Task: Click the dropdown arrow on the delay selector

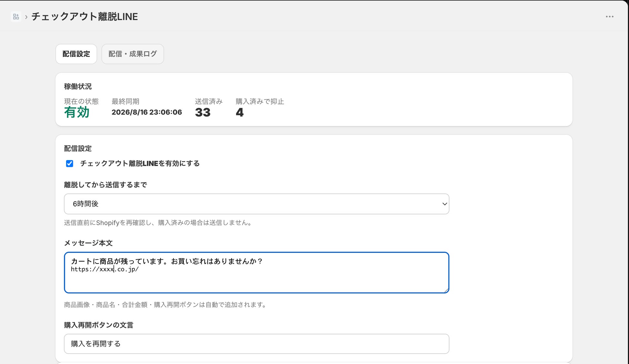Action: point(444,204)
